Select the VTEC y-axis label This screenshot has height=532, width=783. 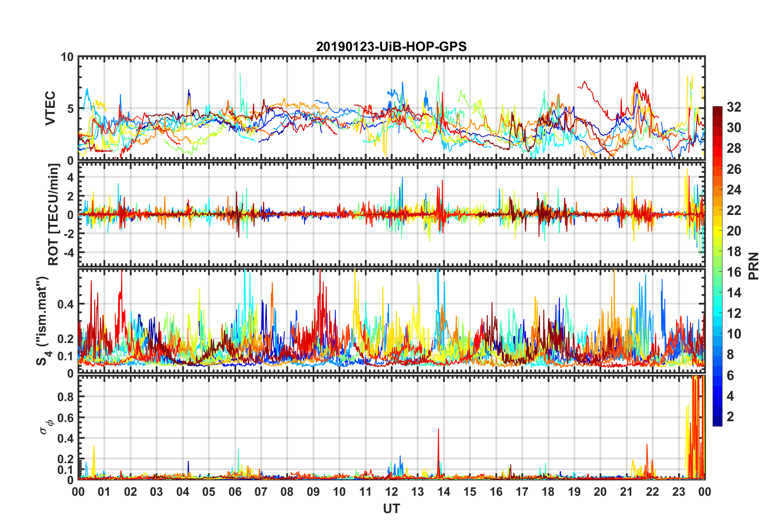click(50, 108)
